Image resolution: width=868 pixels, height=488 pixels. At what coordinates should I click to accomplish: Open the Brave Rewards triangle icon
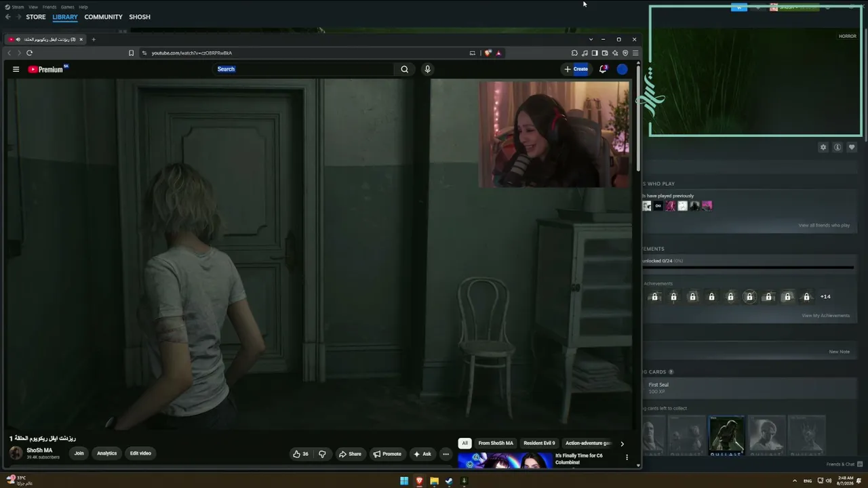point(498,53)
